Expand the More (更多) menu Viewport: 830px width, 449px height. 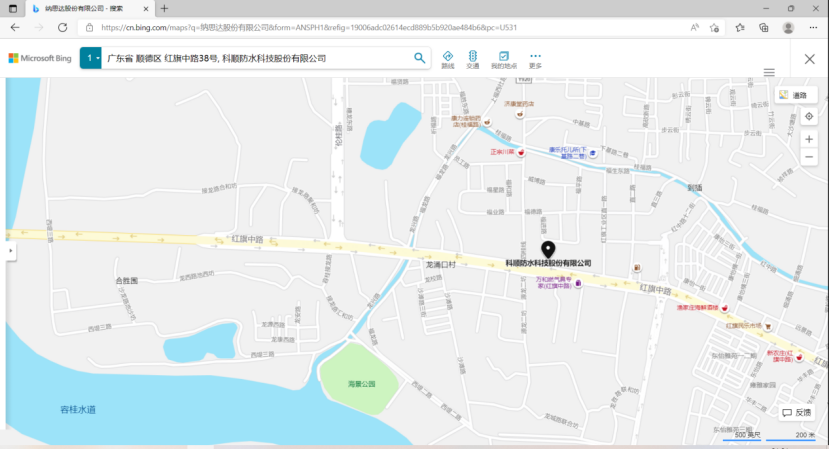tap(535, 59)
